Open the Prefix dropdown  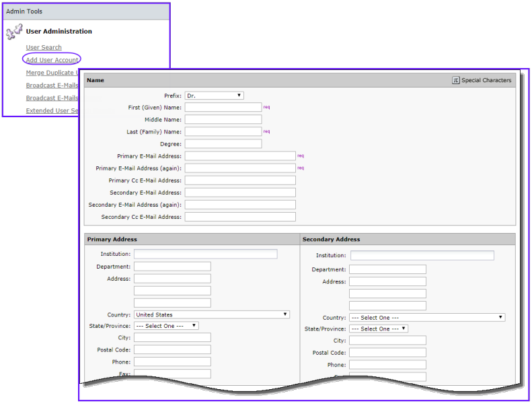pyautogui.click(x=214, y=96)
